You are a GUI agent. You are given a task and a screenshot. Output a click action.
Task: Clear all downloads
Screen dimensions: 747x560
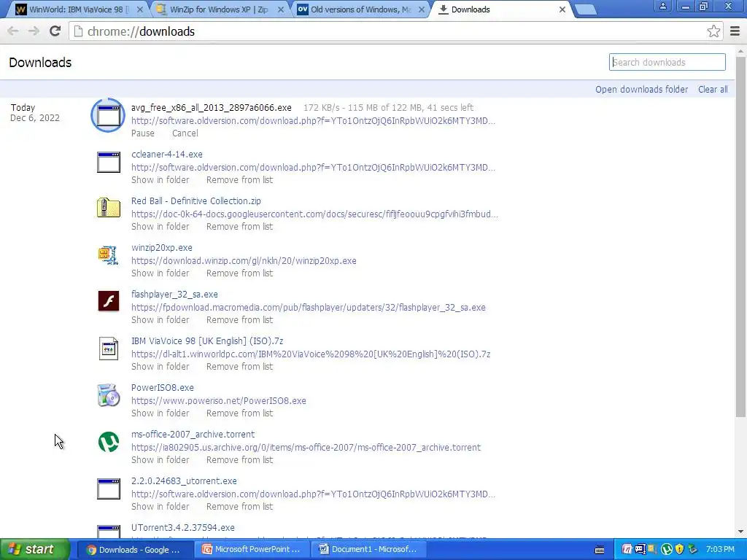tap(713, 90)
